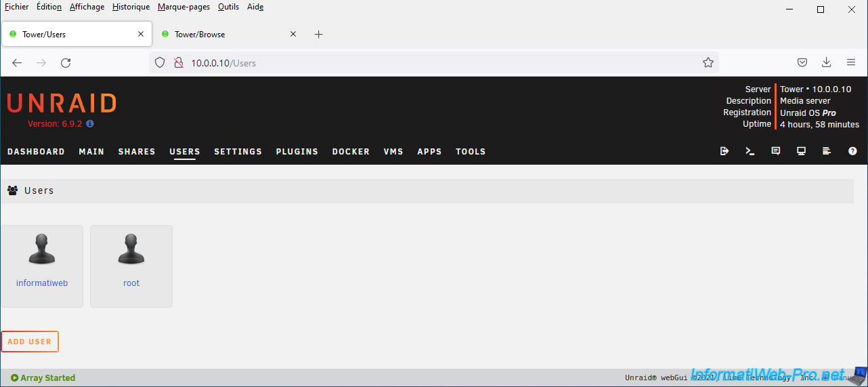Open a new browser tab
The width and height of the screenshot is (868, 387).
coord(319,35)
